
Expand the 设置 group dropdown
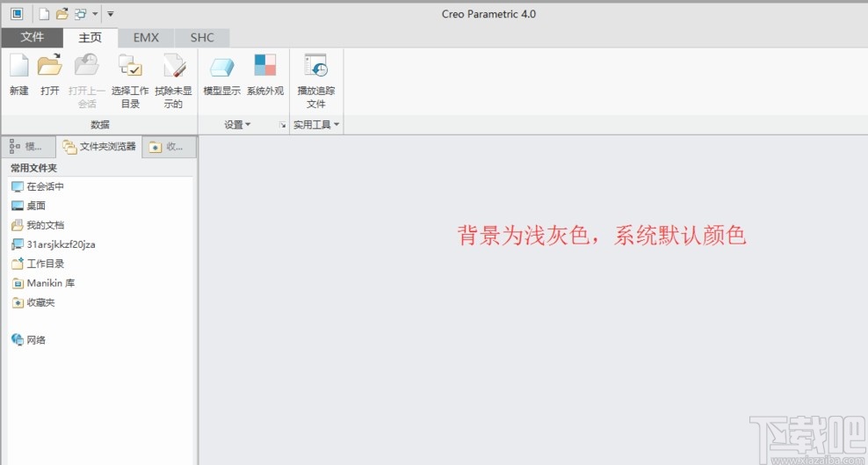[x=237, y=125]
